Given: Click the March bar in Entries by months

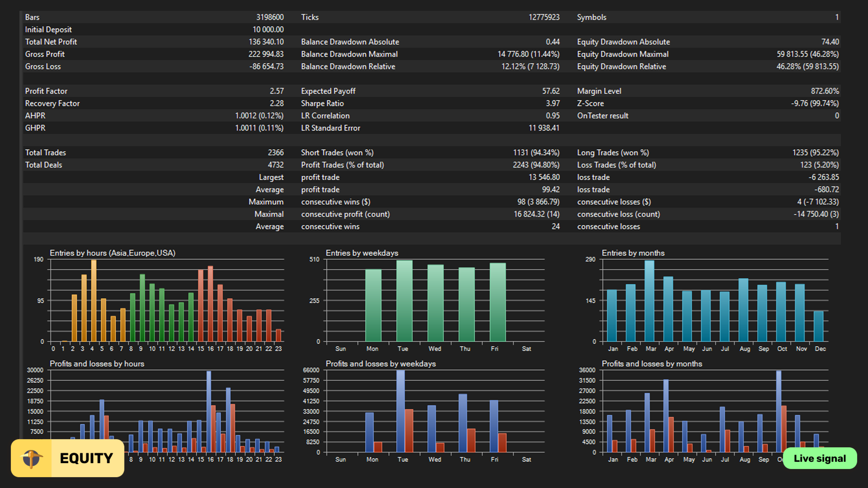Looking at the screenshot, I should coord(650,300).
